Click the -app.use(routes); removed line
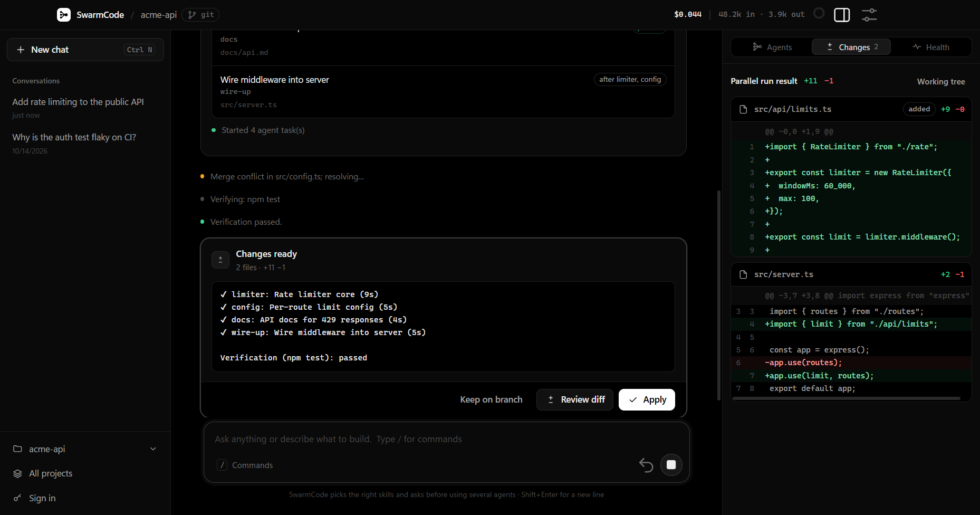Screen dimensions: 980x515 click(x=851, y=363)
